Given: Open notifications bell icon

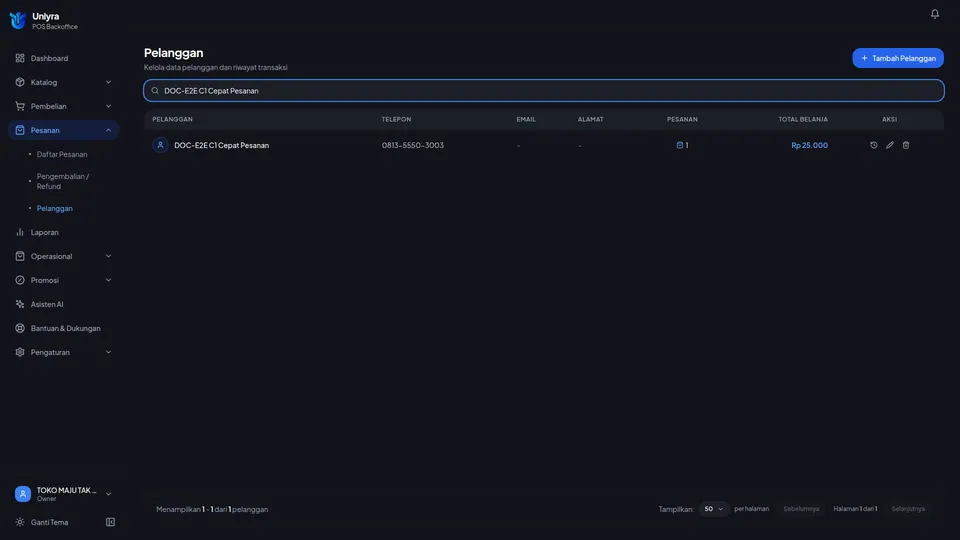Looking at the screenshot, I should (x=934, y=13).
